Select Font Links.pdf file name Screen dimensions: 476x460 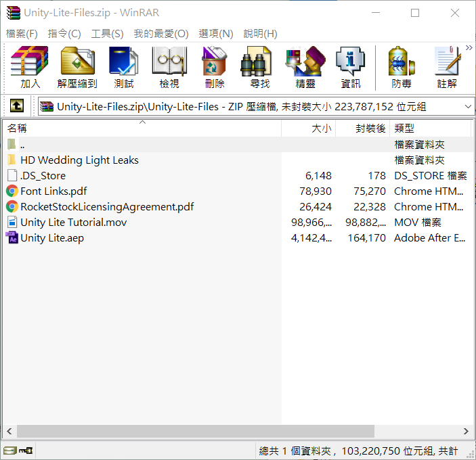click(53, 191)
